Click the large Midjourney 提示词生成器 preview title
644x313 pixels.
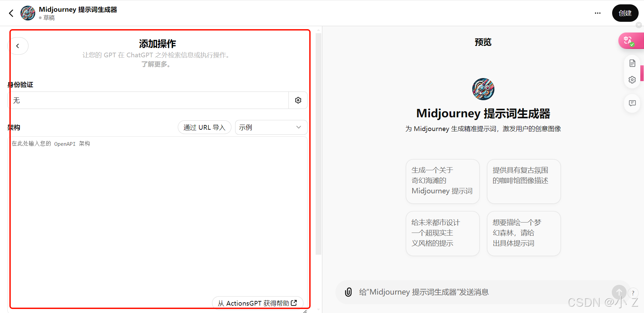(483, 114)
